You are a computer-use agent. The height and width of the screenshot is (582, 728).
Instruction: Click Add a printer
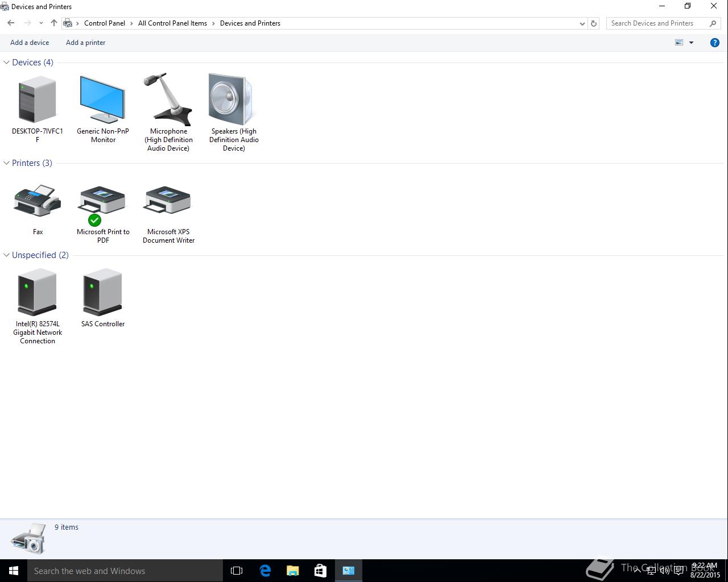tap(85, 43)
